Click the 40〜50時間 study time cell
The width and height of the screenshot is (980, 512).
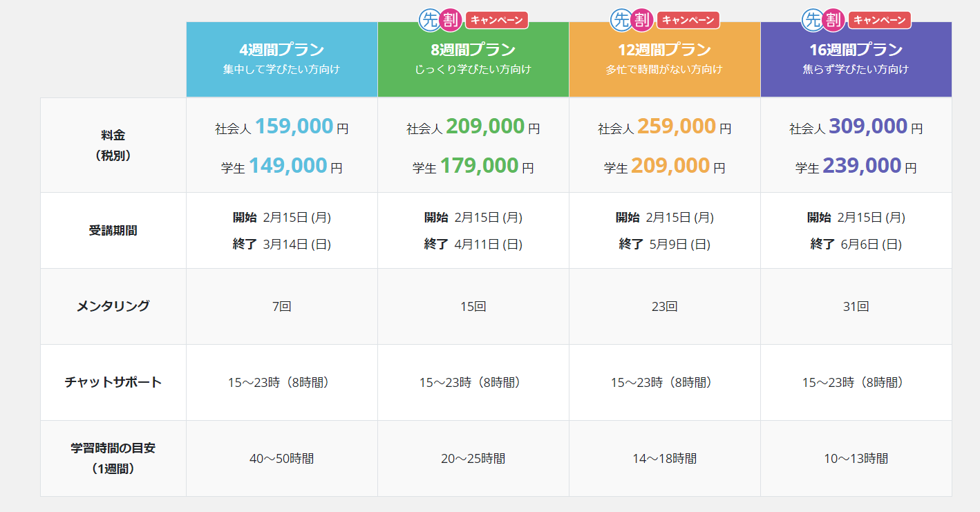[281, 458]
